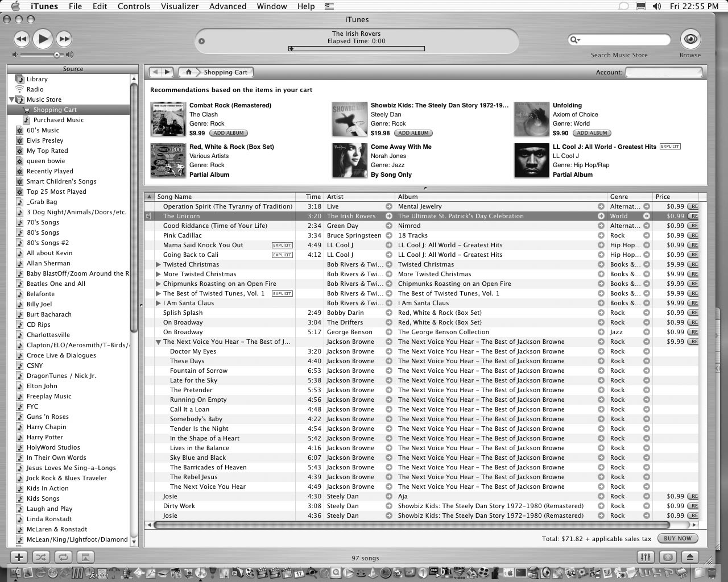This screenshot has height=582, width=728.
Task: Click the store forward arrow button
Action: pyautogui.click(x=167, y=72)
